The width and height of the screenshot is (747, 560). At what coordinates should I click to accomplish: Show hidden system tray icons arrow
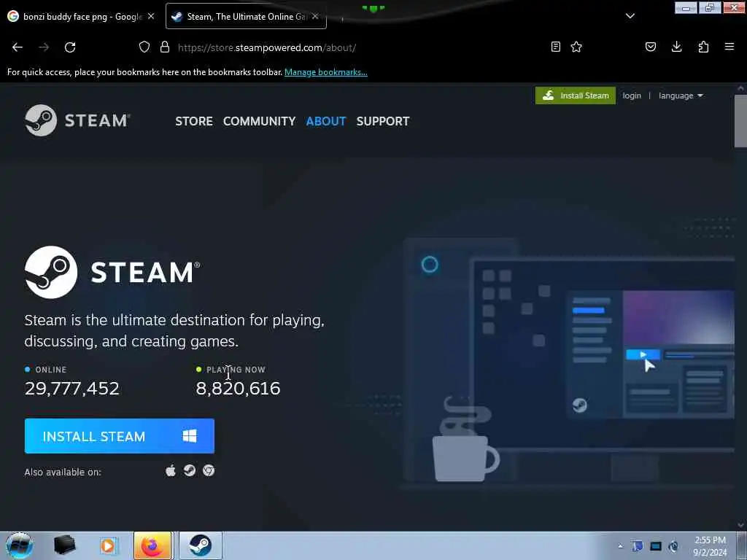(620, 546)
